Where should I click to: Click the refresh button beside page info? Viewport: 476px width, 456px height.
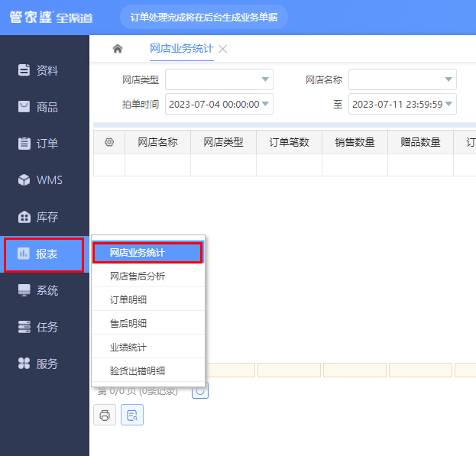coord(200,391)
